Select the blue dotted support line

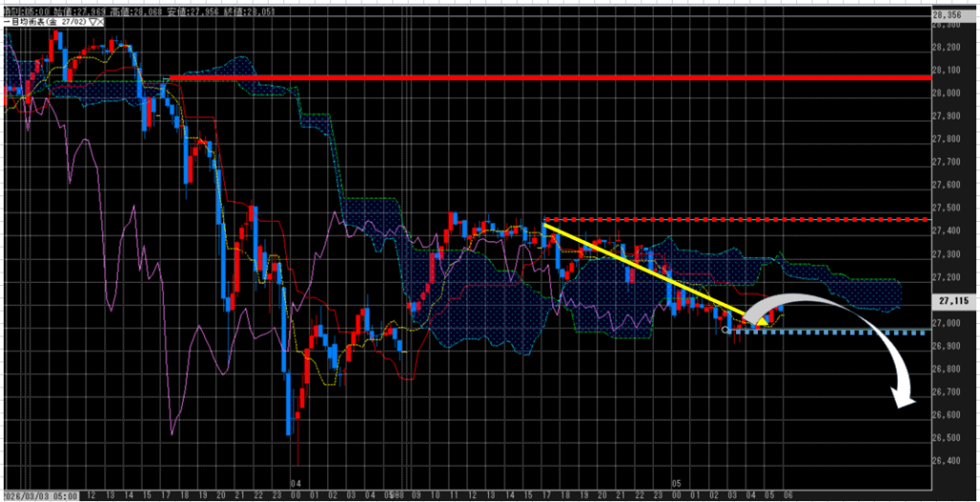click(842, 332)
